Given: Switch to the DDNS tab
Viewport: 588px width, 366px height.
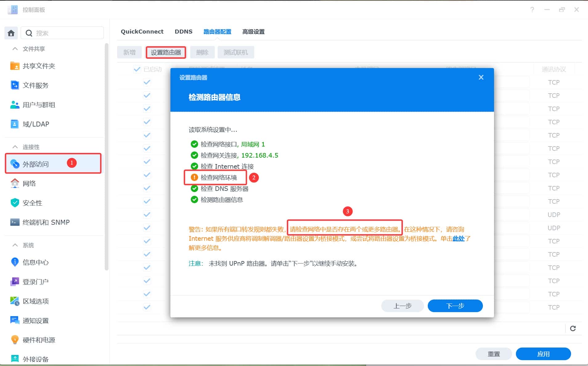Looking at the screenshot, I should [x=183, y=32].
